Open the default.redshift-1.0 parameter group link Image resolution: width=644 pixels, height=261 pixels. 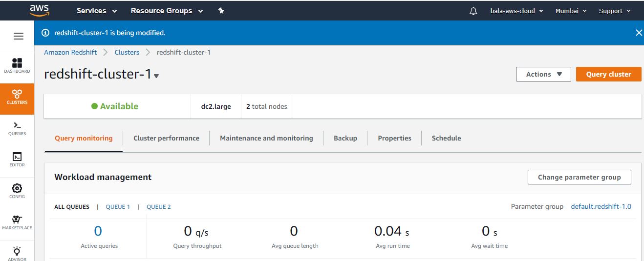point(601,206)
